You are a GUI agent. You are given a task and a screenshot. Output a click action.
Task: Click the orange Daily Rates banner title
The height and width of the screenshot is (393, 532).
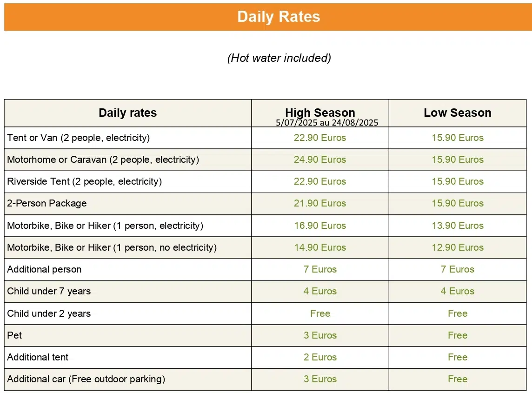(x=279, y=17)
